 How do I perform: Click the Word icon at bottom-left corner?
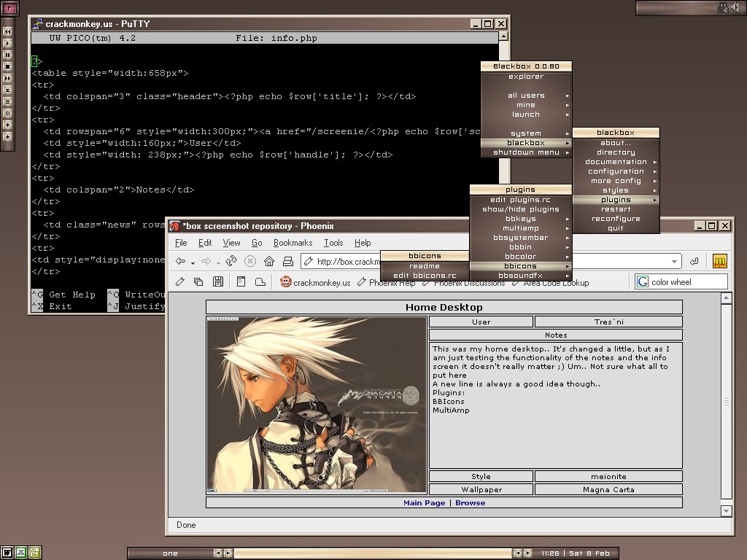(7, 553)
